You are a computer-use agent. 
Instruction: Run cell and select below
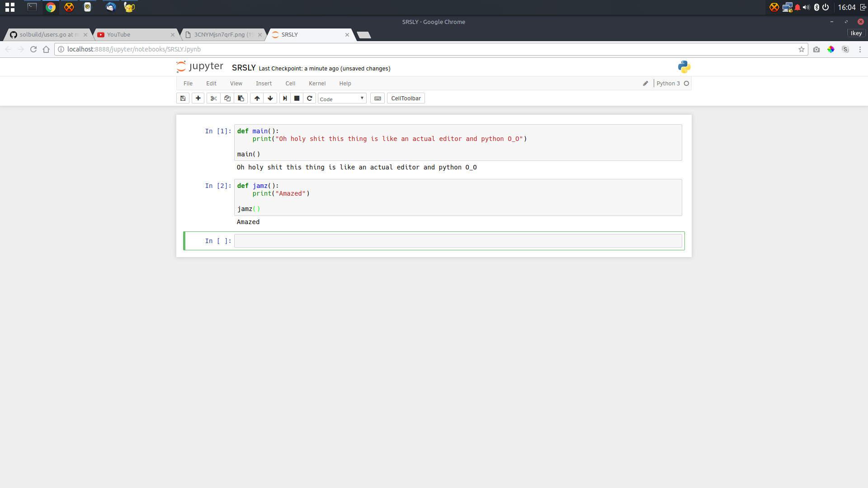point(285,99)
